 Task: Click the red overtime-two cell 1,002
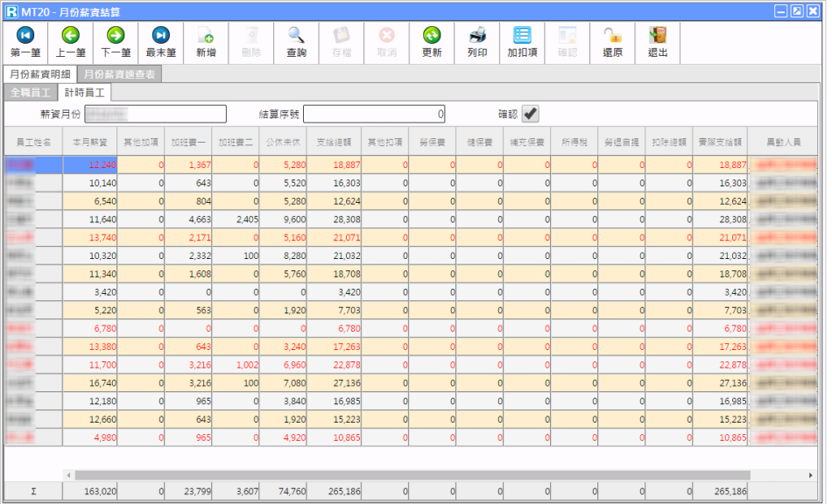click(x=236, y=365)
